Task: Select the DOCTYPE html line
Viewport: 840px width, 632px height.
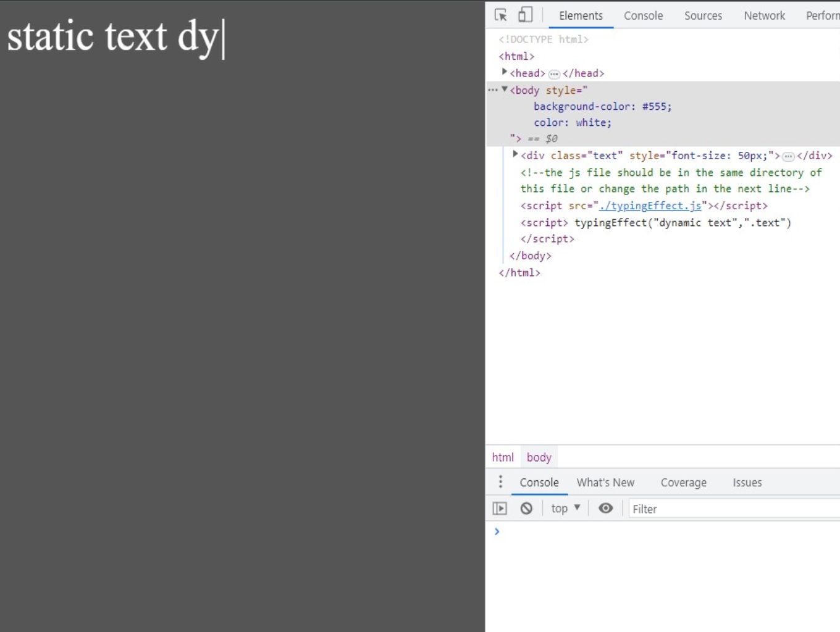Action: click(544, 39)
